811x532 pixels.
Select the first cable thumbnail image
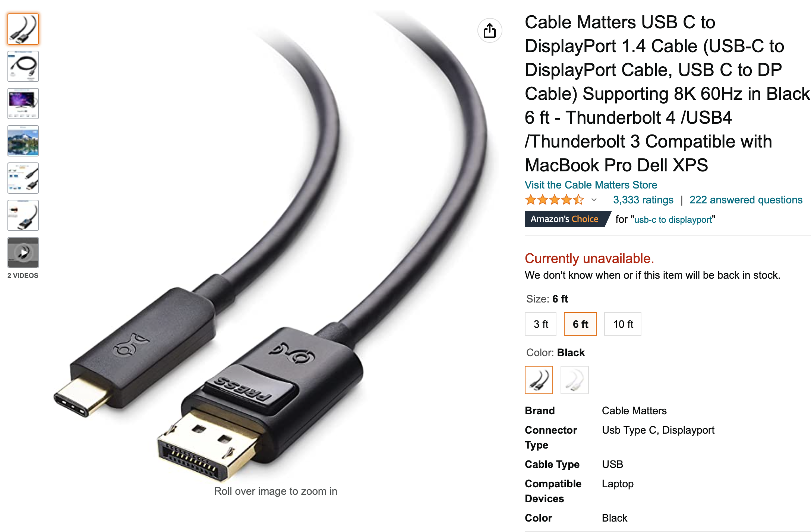click(x=23, y=29)
